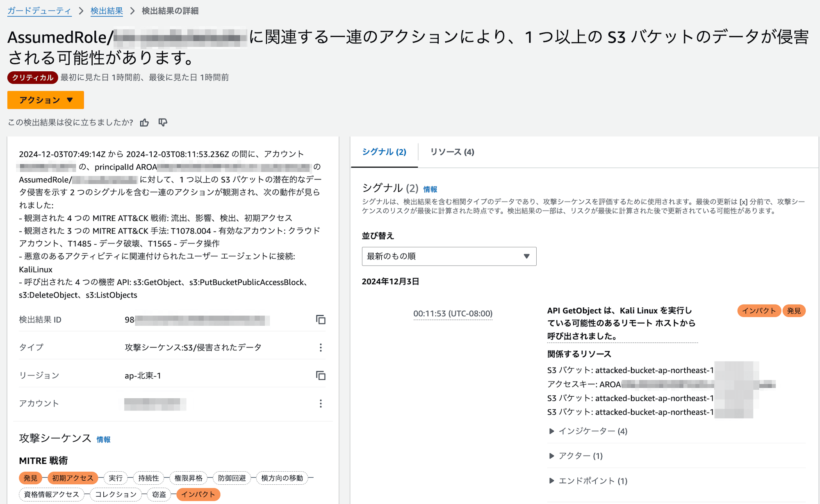Expand the インジケーター (4) section

588,431
